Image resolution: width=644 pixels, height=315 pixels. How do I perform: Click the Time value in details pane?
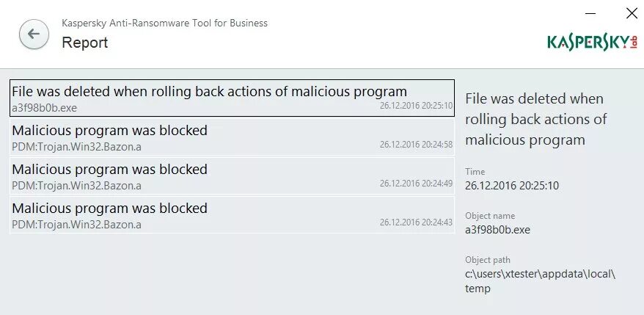coord(511,185)
